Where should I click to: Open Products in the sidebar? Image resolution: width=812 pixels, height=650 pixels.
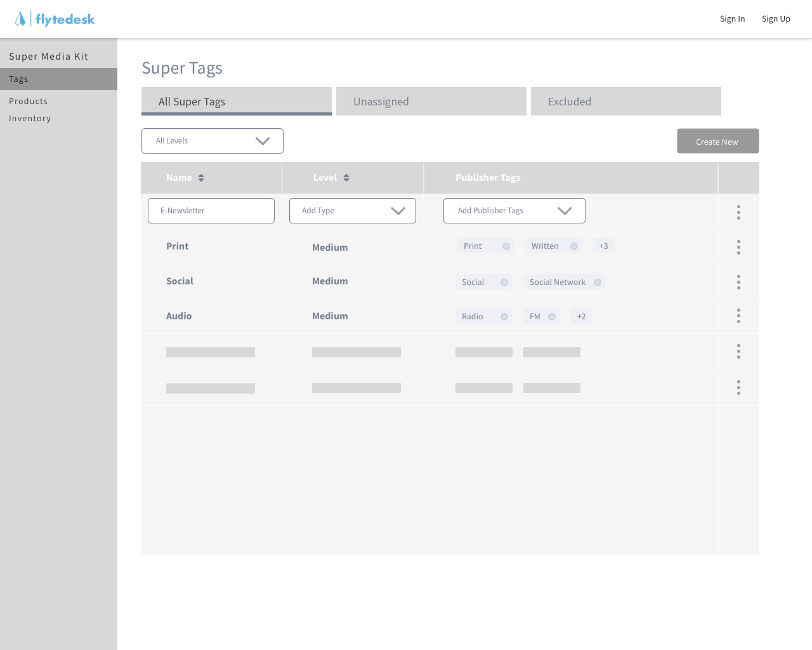(29, 102)
